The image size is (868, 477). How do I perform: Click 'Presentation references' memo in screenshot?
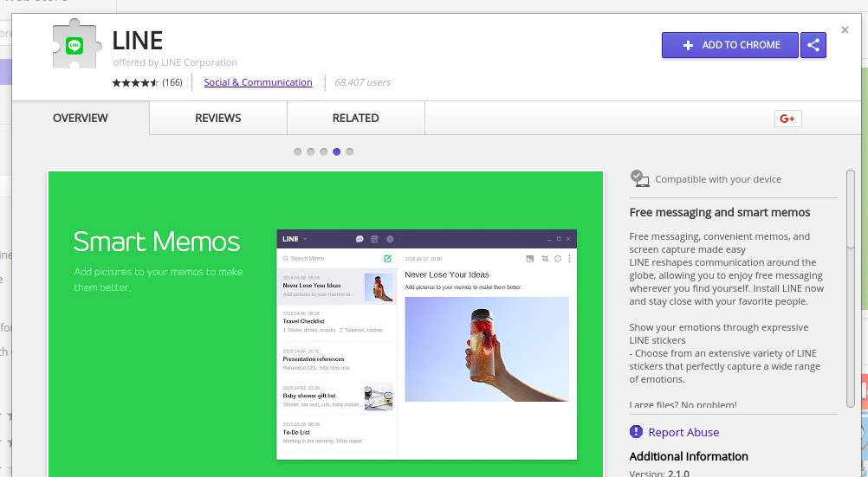pyautogui.click(x=337, y=359)
